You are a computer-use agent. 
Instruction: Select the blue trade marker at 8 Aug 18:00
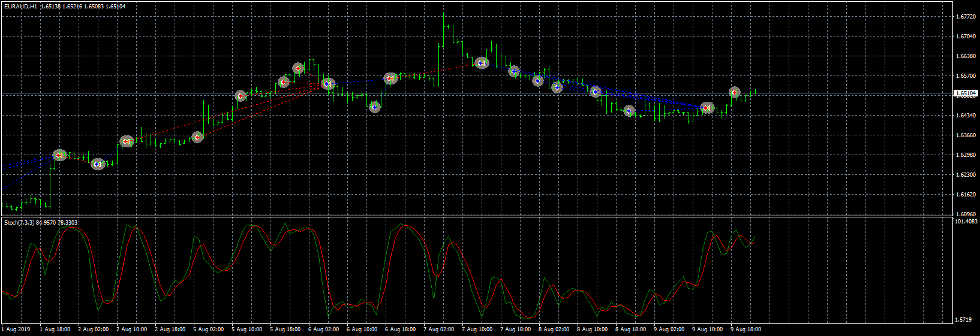click(x=629, y=111)
